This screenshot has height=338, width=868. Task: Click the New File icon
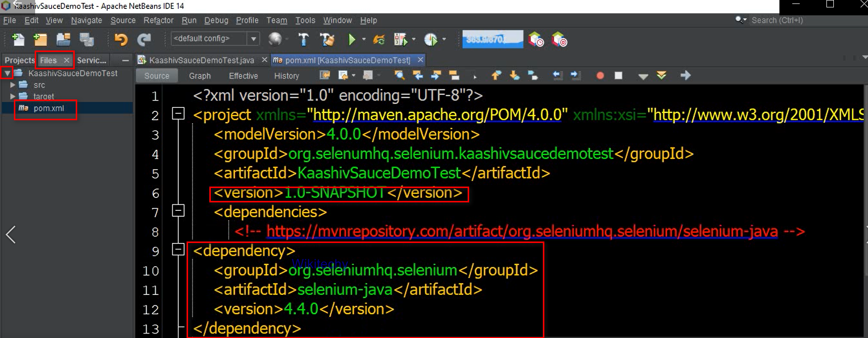click(x=18, y=40)
